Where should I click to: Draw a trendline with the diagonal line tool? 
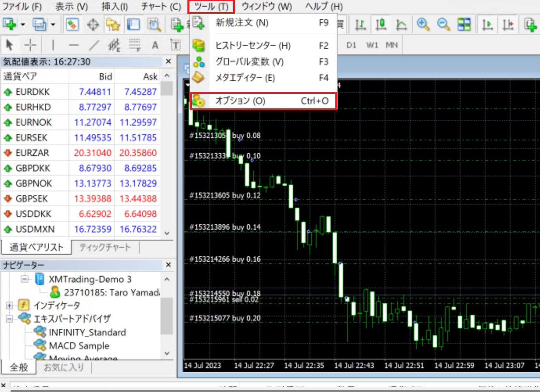[94, 45]
